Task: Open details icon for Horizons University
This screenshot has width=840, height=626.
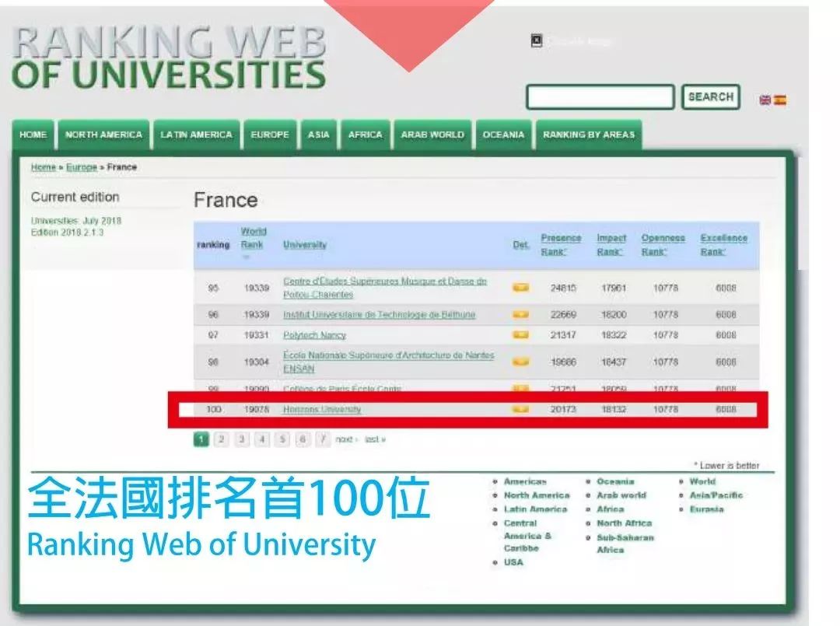Action: tap(520, 409)
